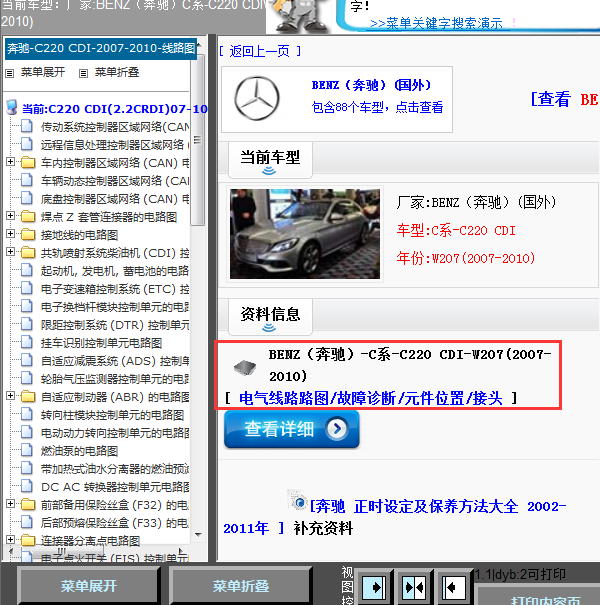Open 奔驰 正时设定及保养方法大全 link

[394, 517]
